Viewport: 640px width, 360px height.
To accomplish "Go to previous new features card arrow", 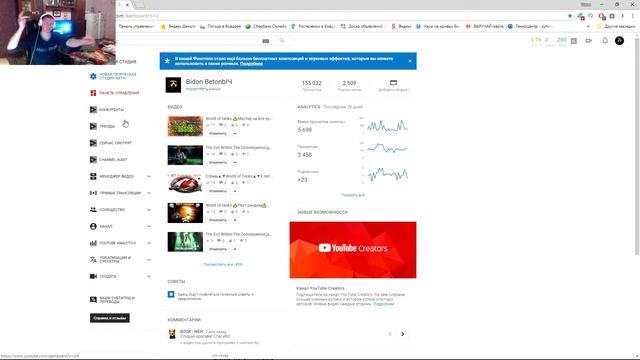I will (x=390, y=334).
